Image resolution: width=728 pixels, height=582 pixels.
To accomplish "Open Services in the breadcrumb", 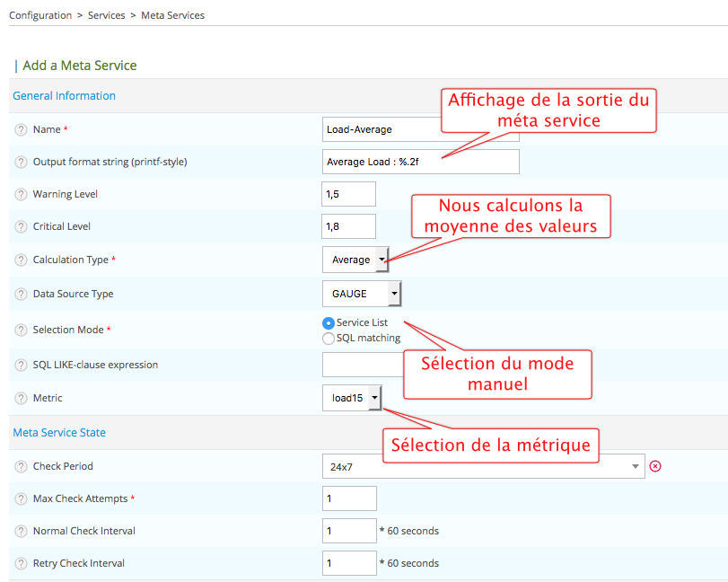I will (106, 15).
